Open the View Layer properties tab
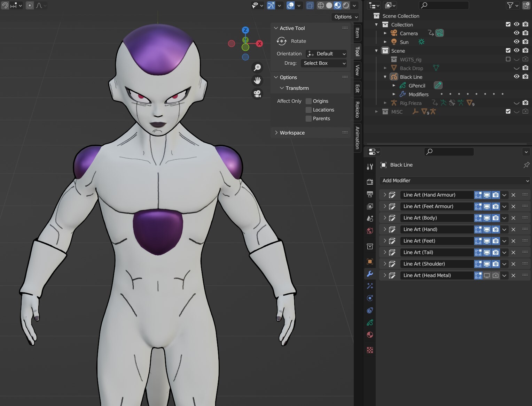 [370, 206]
